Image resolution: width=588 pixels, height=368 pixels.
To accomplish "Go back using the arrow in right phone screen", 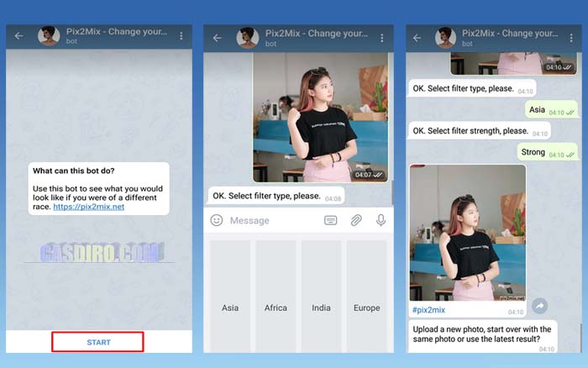I will click(x=417, y=38).
